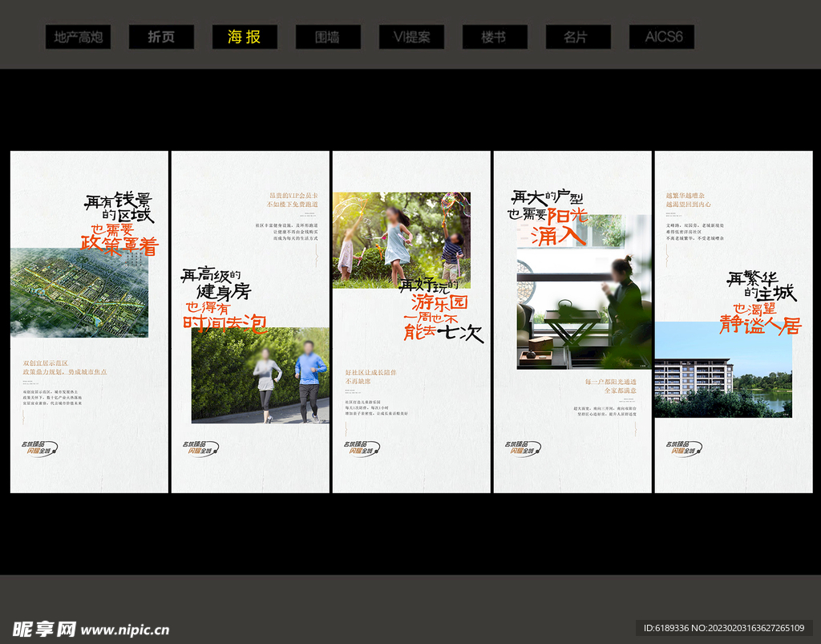This screenshot has width=821, height=644.
Task: Select the AICS6 tab
Action: [x=661, y=37]
